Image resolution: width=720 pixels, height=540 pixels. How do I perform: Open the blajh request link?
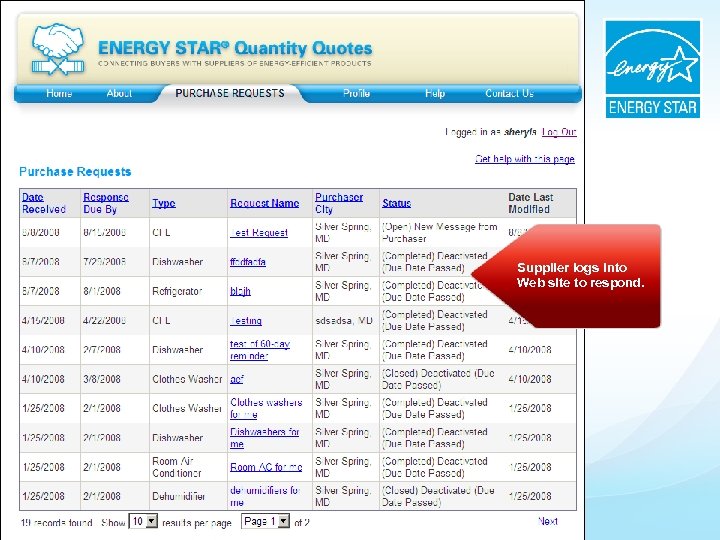click(x=240, y=292)
